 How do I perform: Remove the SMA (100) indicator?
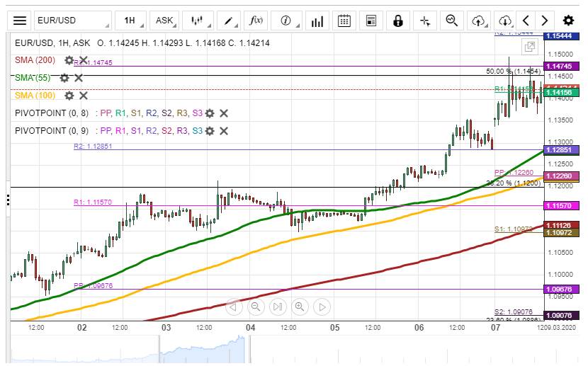point(83,96)
